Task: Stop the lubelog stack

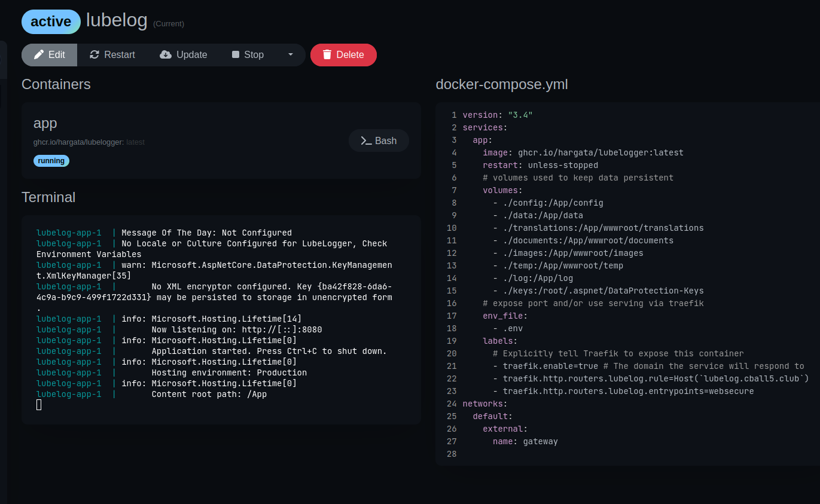Action: click(x=248, y=55)
